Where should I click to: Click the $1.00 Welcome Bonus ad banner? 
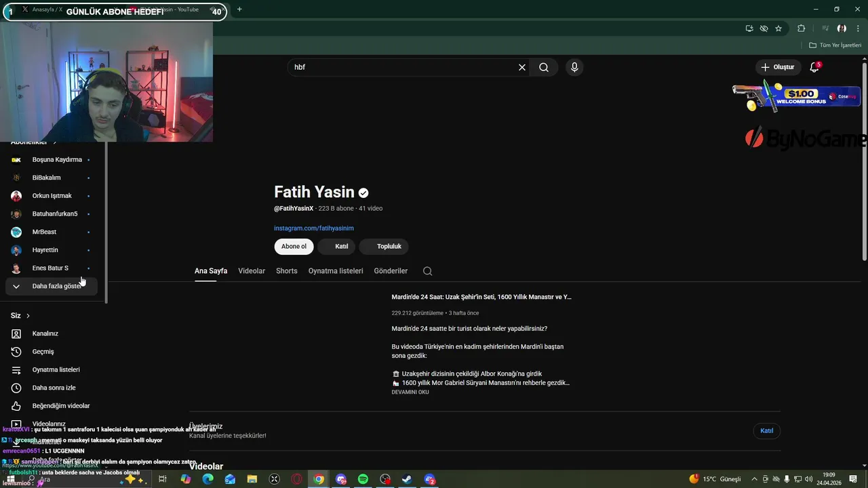[795, 96]
